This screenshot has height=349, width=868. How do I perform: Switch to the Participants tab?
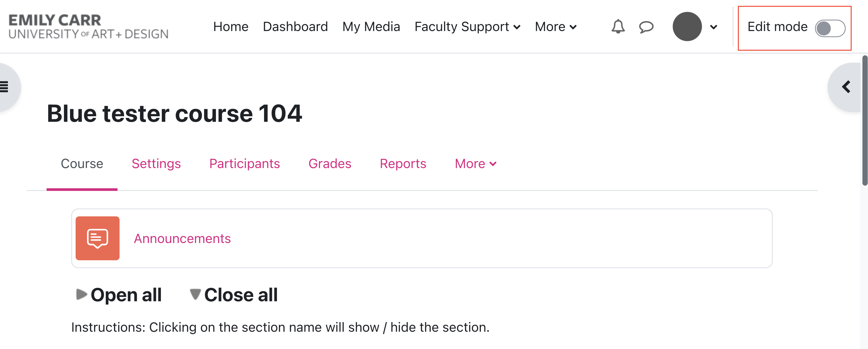[x=244, y=164]
